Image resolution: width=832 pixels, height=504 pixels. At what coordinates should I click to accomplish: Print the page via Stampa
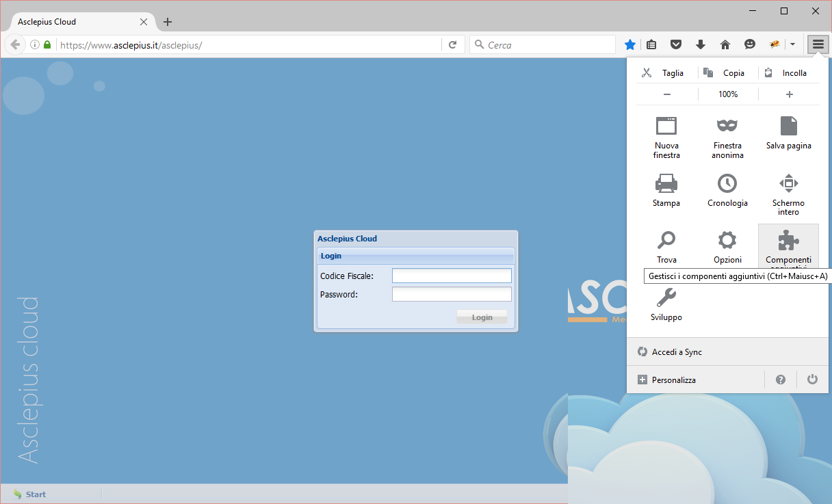(666, 191)
